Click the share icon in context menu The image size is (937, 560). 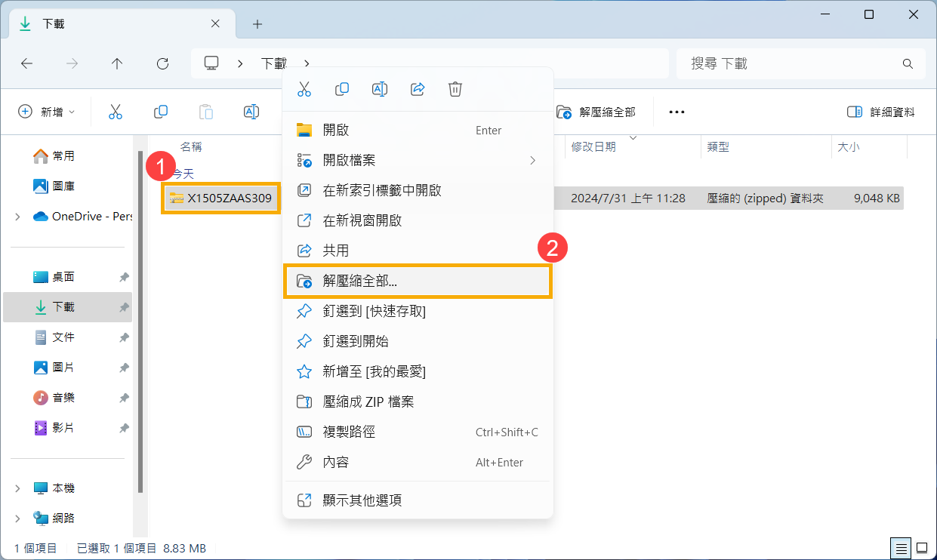(418, 89)
